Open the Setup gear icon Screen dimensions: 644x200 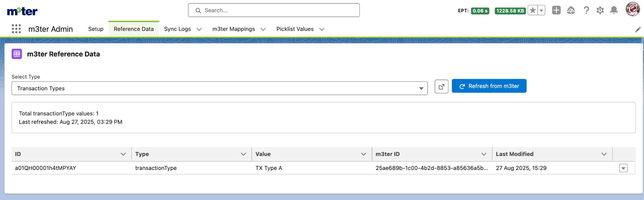[x=600, y=11]
